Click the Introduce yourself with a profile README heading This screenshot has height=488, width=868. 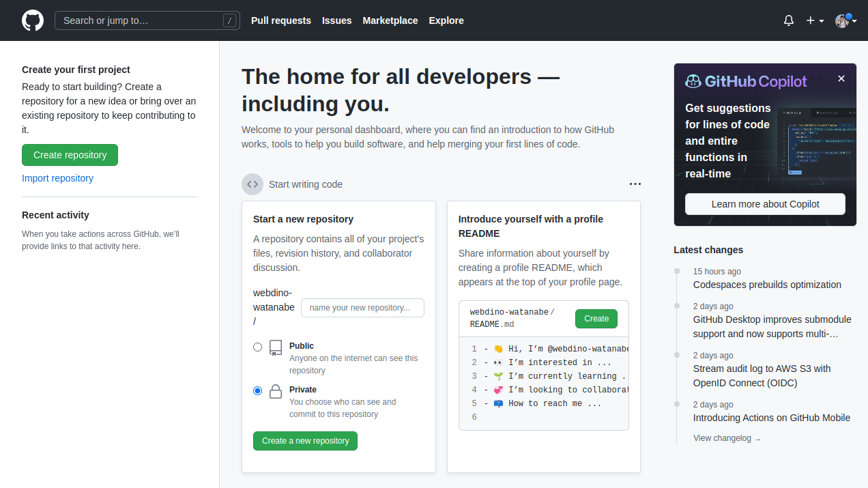coord(531,226)
